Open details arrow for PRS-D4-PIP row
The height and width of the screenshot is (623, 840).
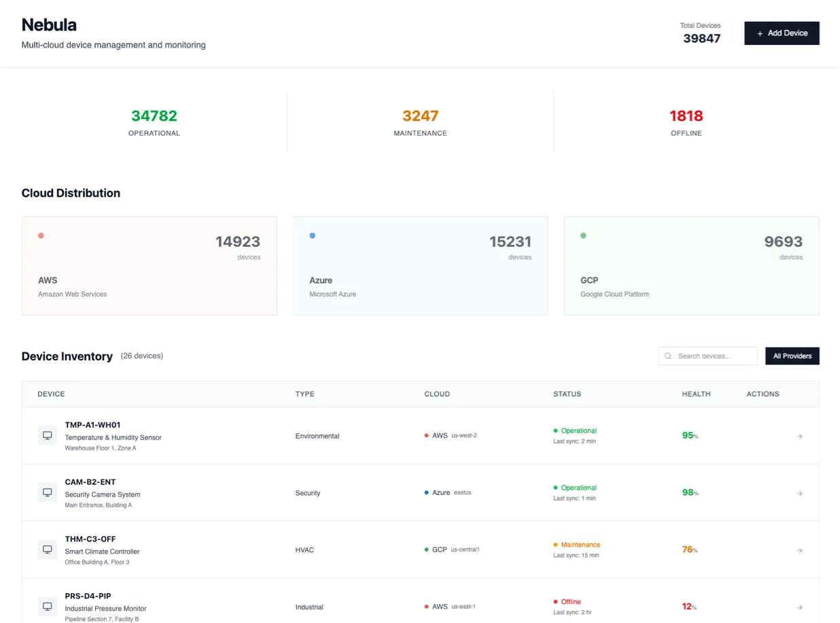coord(799,607)
